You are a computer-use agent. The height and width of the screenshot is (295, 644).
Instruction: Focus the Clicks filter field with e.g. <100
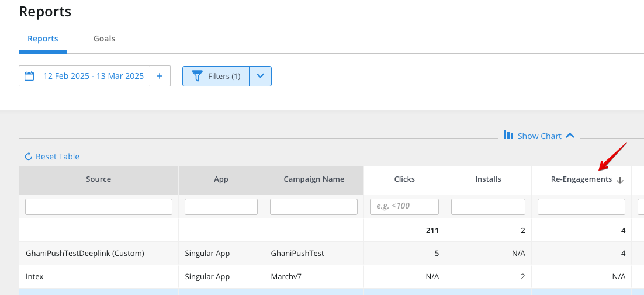click(x=404, y=207)
